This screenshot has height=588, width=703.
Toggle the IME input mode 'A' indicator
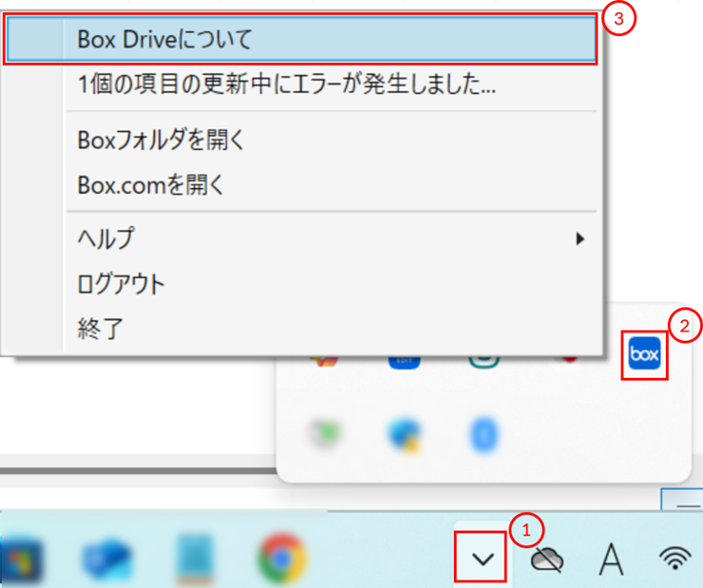tap(611, 560)
